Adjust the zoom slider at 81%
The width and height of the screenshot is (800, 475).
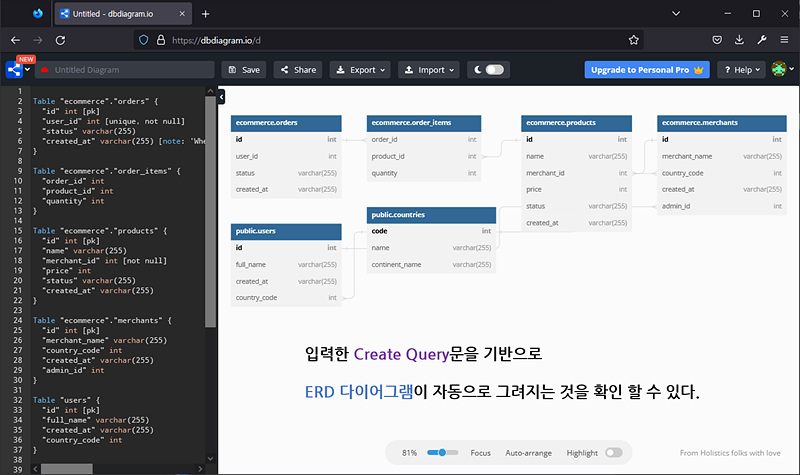pyautogui.click(x=442, y=453)
